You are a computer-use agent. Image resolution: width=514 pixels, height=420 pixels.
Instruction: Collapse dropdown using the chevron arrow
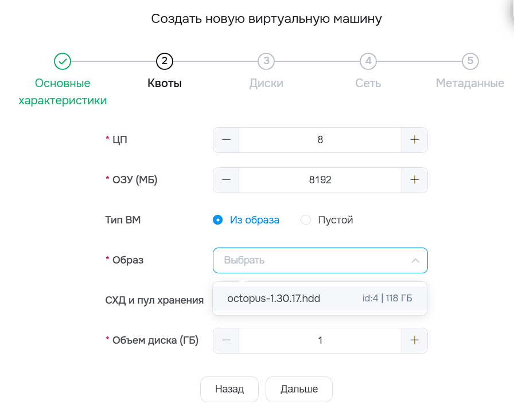point(415,261)
